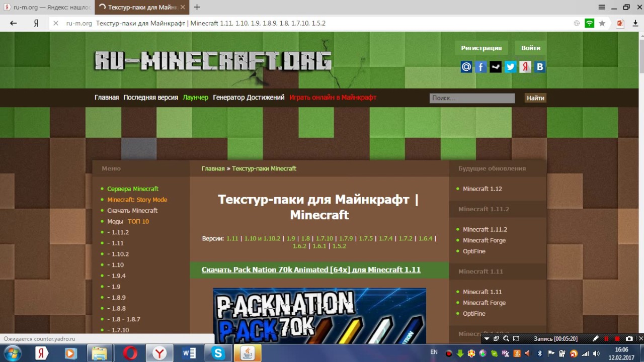Image resolution: width=644 pixels, height=362 pixels.
Task: Open the Opera browser in the taskbar
Action: (130, 353)
